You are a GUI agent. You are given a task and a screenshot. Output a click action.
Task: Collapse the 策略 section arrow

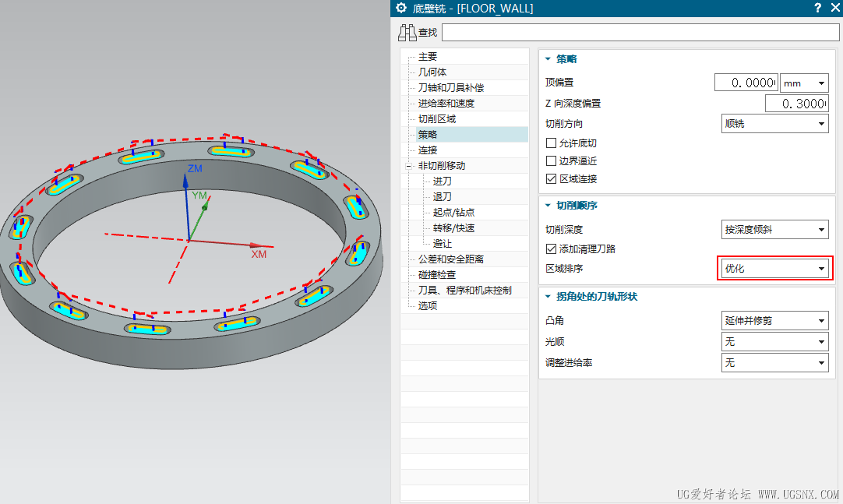pyautogui.click(x=548, y=59)
